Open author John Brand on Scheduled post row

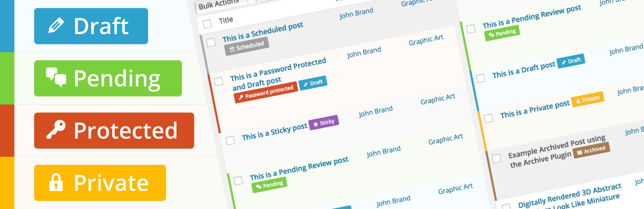click(356, 14)
